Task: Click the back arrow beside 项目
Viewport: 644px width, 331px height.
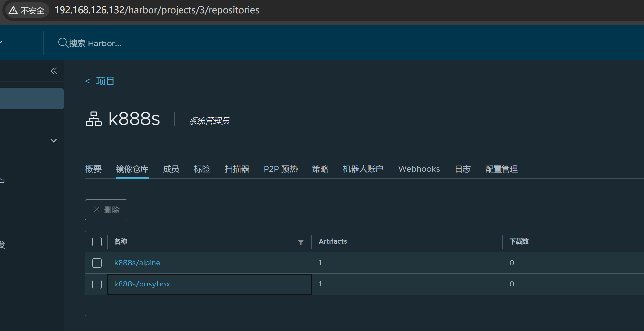Action: [x=87, y=81]
